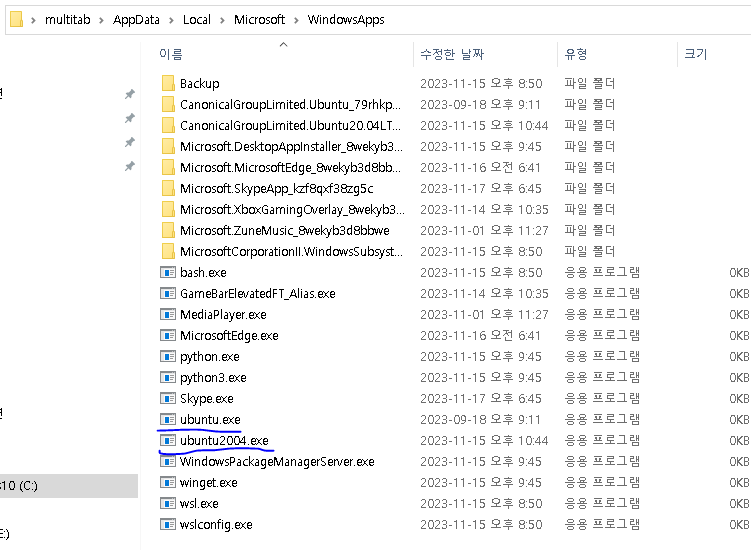
Task: Click the 응용 프로그램 type of wsl.exe row
Action: (602, 504)
